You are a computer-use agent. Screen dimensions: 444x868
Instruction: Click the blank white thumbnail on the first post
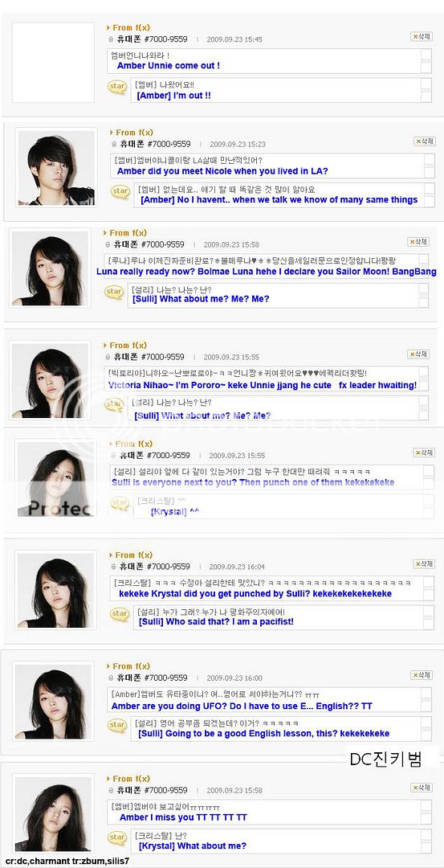53,63
